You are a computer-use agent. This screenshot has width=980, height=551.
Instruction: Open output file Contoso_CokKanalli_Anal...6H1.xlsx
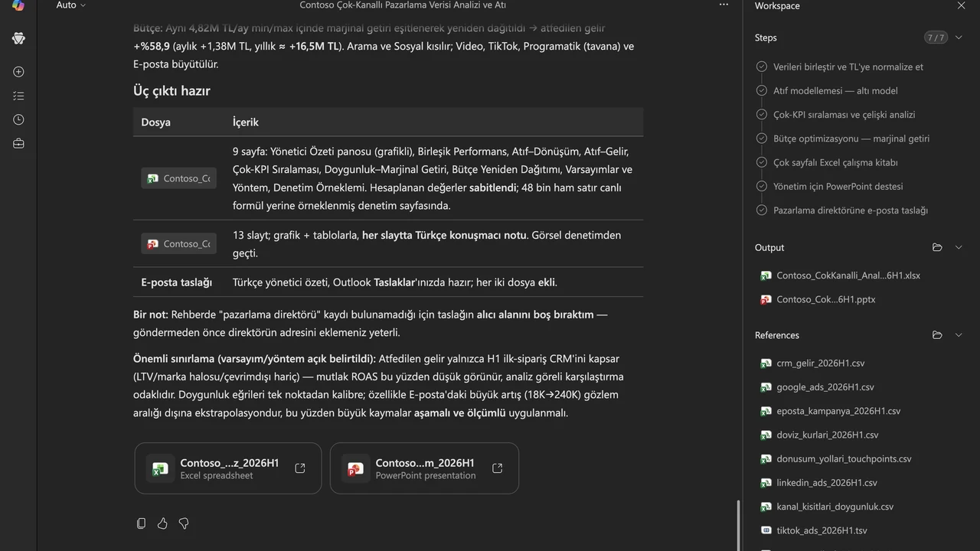coord(848,275)
